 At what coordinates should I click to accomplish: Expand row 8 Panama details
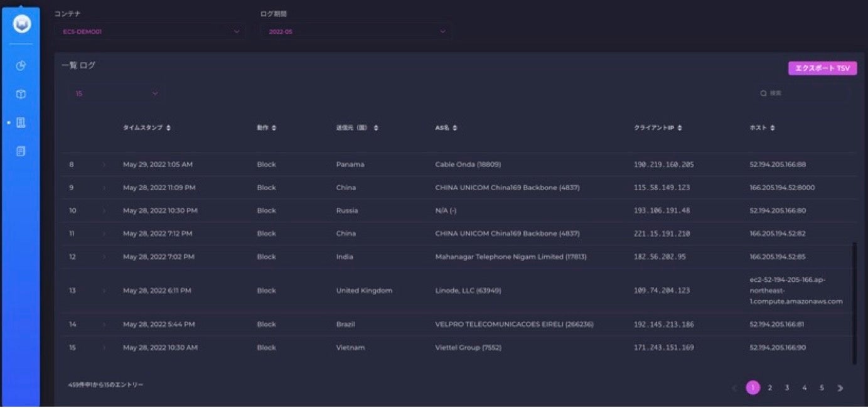tap(104, 164)
